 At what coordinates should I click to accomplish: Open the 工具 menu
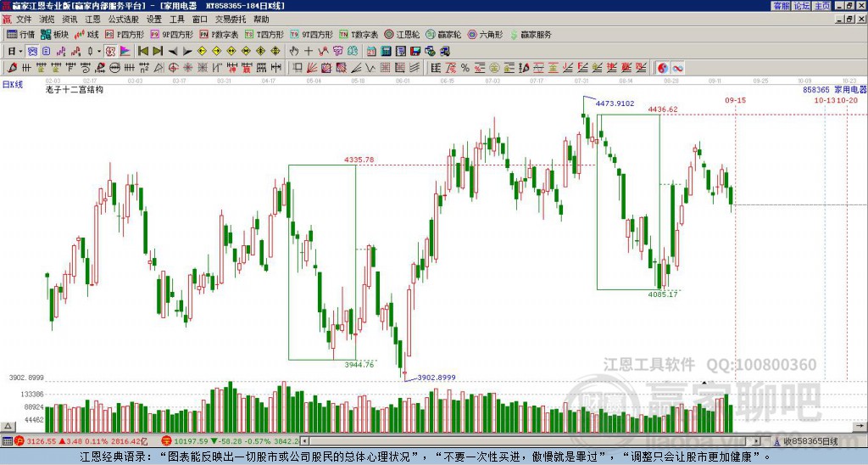(176, 20)
